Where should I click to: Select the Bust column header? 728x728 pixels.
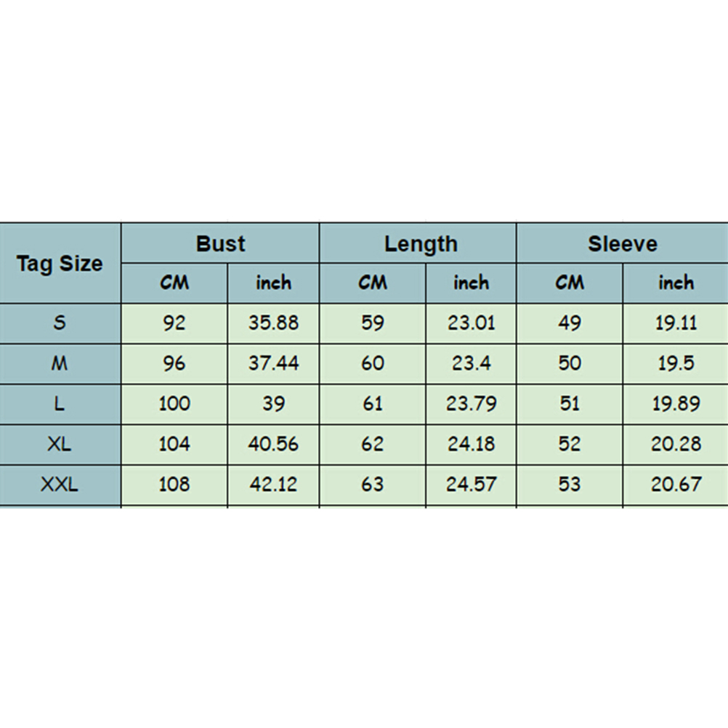pos(220,244)
